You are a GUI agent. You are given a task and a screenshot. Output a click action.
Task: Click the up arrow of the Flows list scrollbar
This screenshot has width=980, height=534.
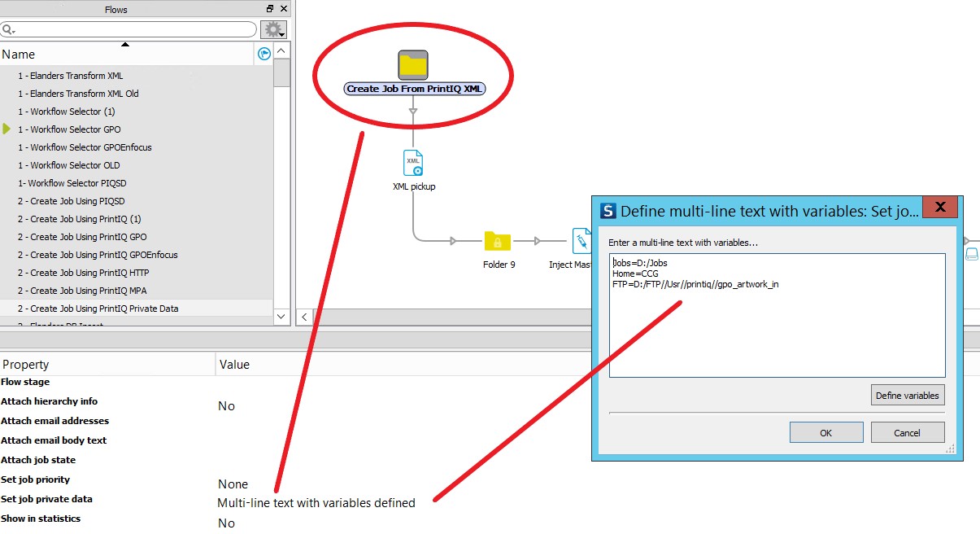pyautogui.click(x=281, y=51)
